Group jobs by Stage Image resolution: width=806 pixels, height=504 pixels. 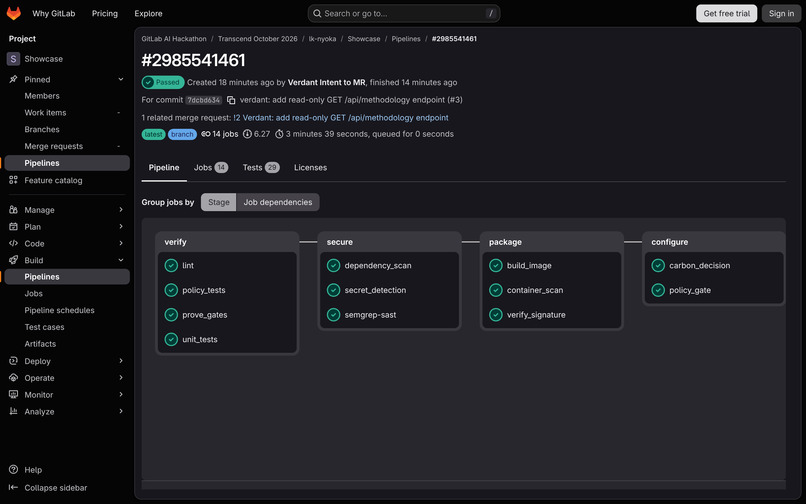[218, 202]
